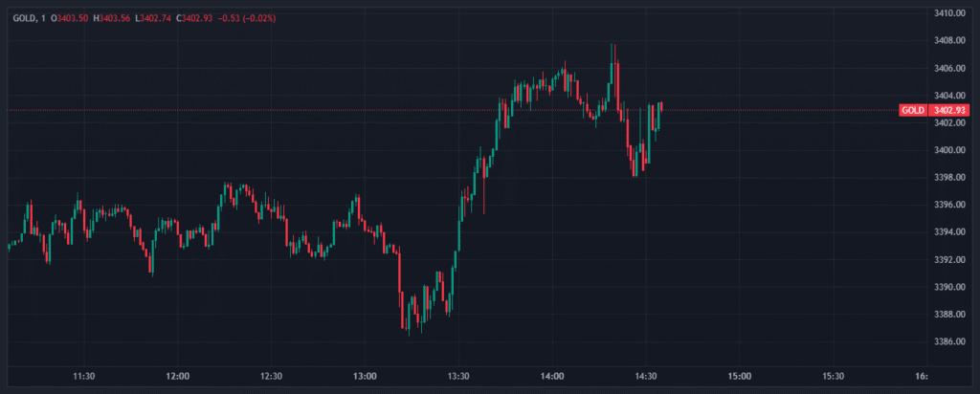
Task: Click the 13:00 time axis label
Action: click(x=365, y=377)
